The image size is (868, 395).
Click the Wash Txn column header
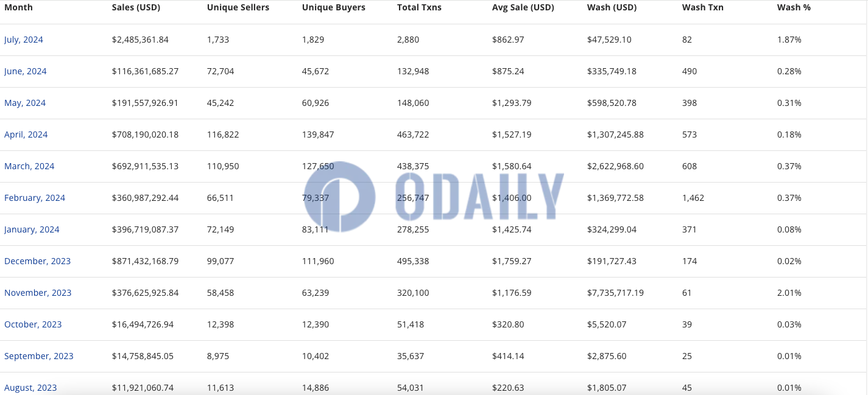click(703, 7)
